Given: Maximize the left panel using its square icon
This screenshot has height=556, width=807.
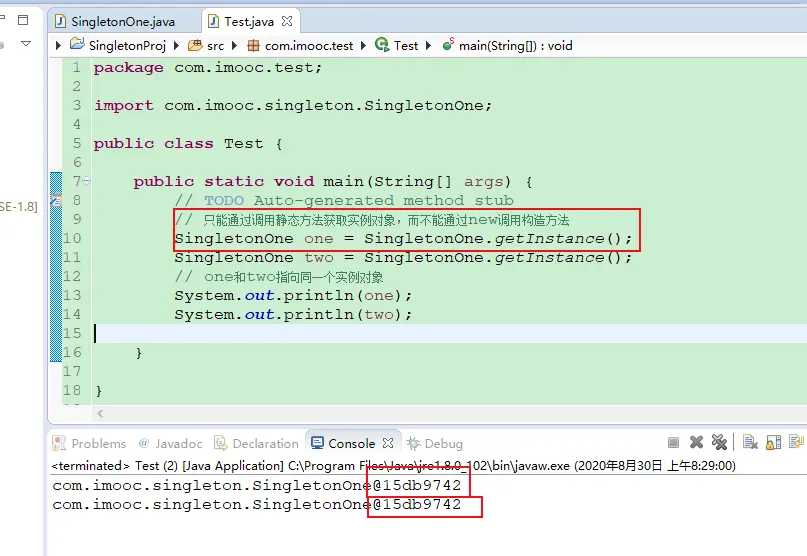Looking at the screenshot, I should pyautogui.click(x=24, y=20).
